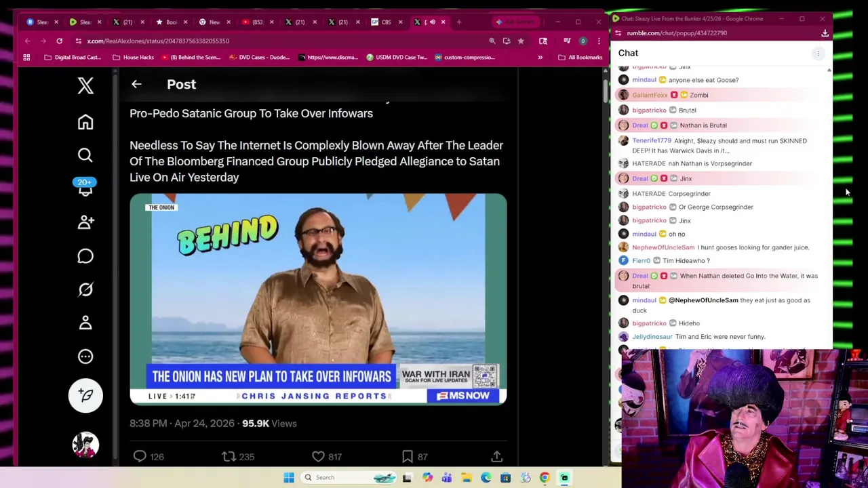Toggle the bookmark star for this page
This screenshot has height=488, width=868.
tap(521, 41)
